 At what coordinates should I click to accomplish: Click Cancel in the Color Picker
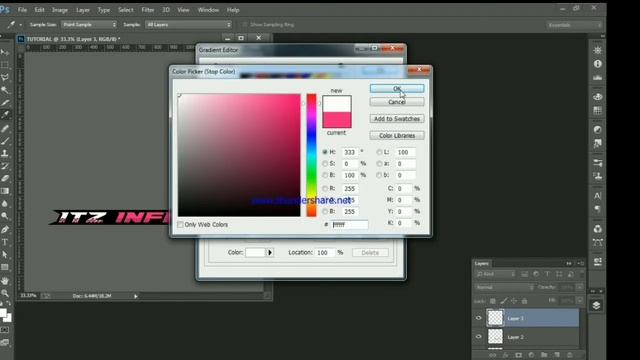(x=397, y=102)
